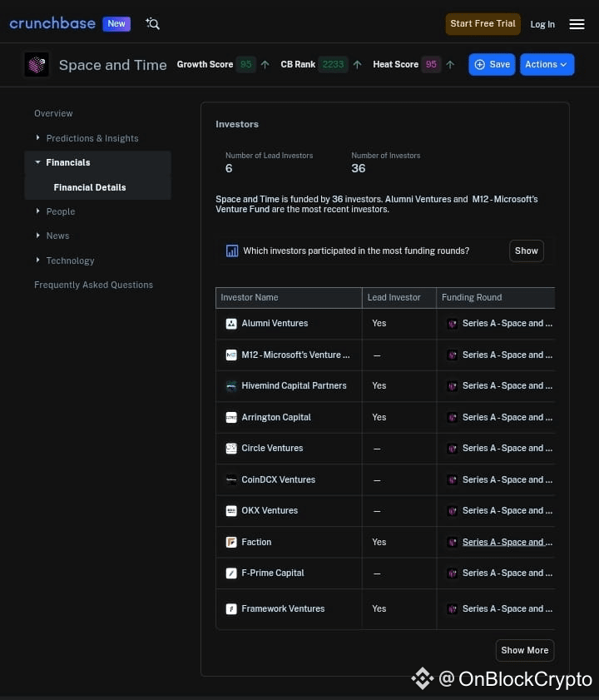Click the Series A icon in the Faction row
The image size is (599, 700).
pyautogui.click(x=452, y=543)
